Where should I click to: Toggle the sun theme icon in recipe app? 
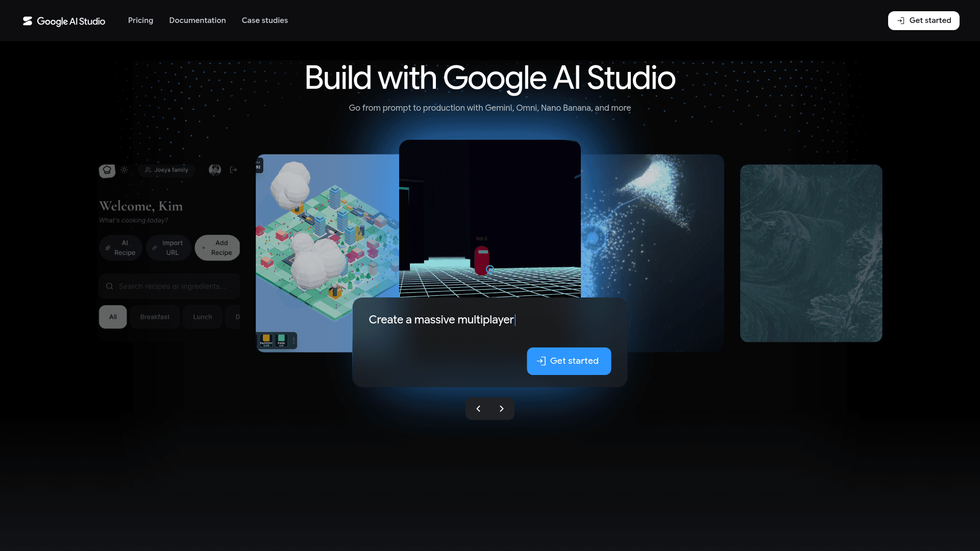tap(125, 170)
